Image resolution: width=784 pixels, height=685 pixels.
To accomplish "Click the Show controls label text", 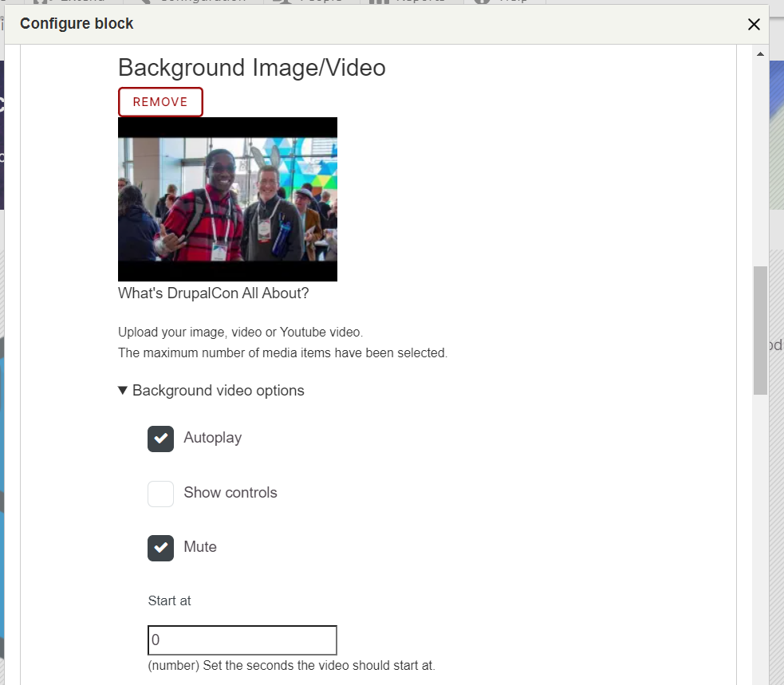I will pos(230,493).
